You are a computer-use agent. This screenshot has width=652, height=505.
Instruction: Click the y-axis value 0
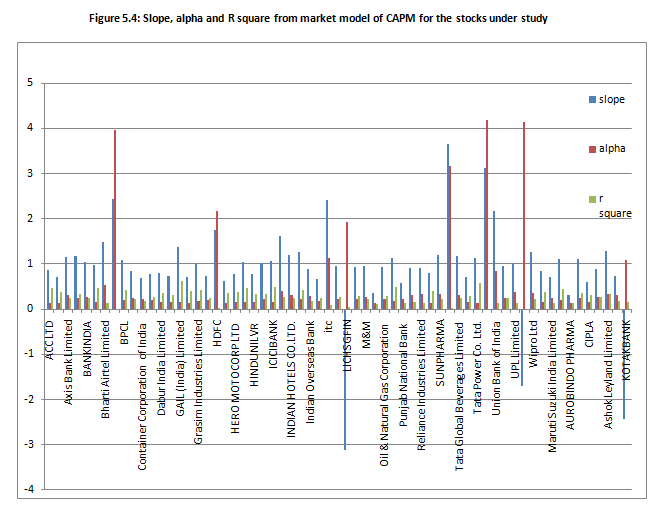[x=30, y=309]
